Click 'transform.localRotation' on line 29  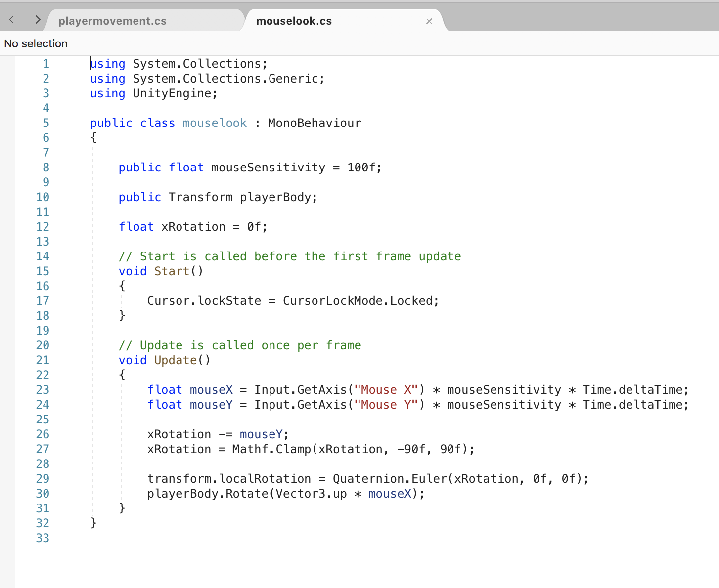tap(229, 479)
